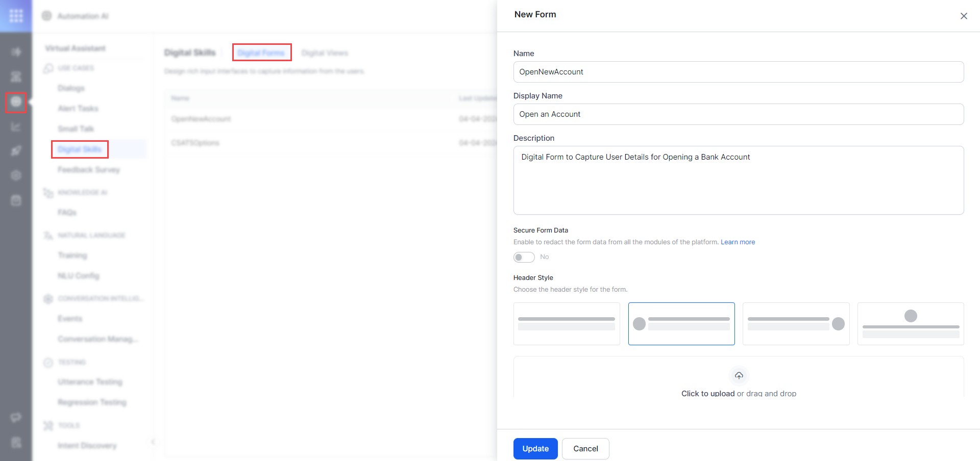
Task: Switch to the Digital Forms tab
Action: pos(261,53)
